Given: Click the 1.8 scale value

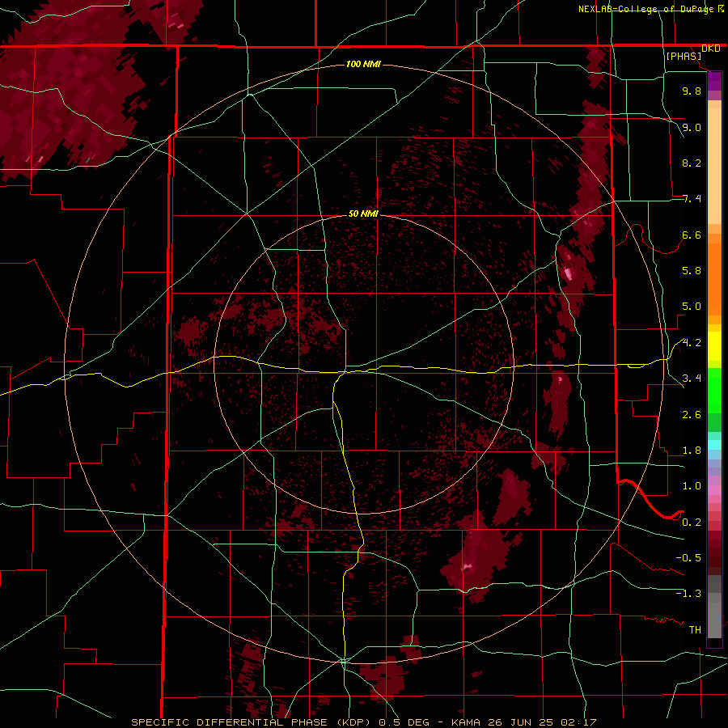Looking at the screenshot, I should point(692,451).
